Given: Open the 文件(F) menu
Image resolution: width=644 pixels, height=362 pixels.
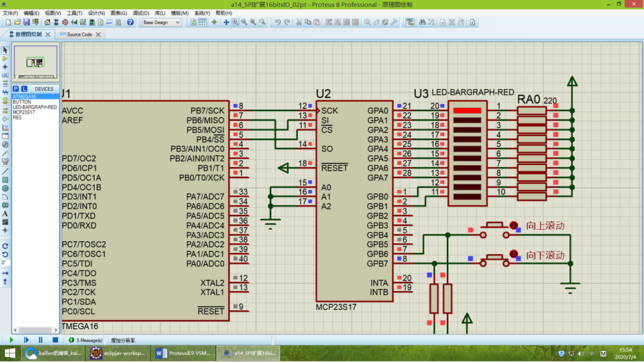Looking at the screenshot, I should [10, 13].
